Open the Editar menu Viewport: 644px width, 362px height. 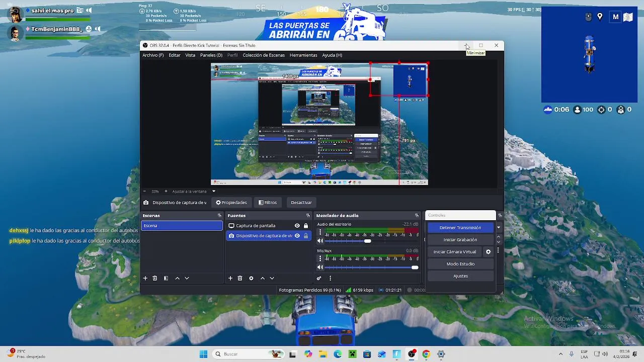[175, 55]
